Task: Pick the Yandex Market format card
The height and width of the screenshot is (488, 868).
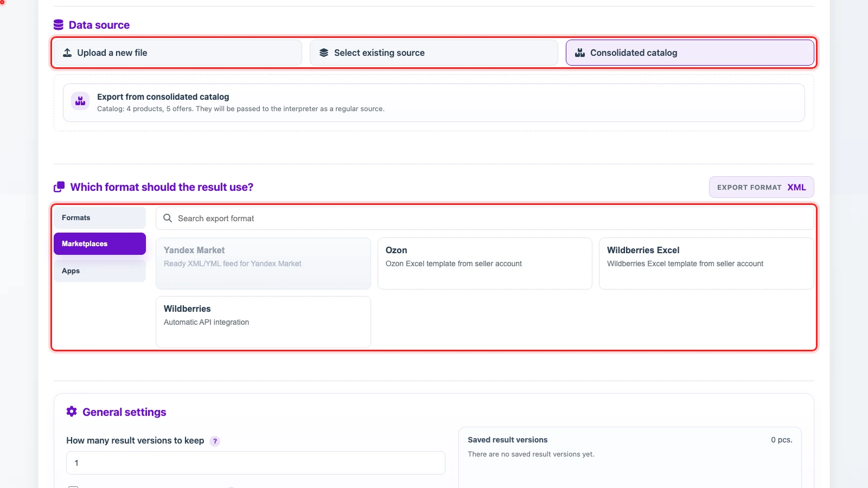Action: (x=263, y=264)
